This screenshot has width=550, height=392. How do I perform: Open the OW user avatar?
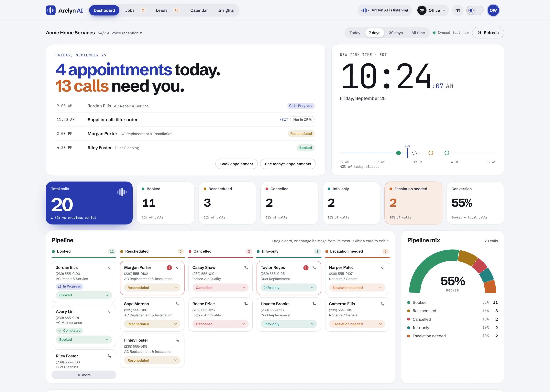493,10
